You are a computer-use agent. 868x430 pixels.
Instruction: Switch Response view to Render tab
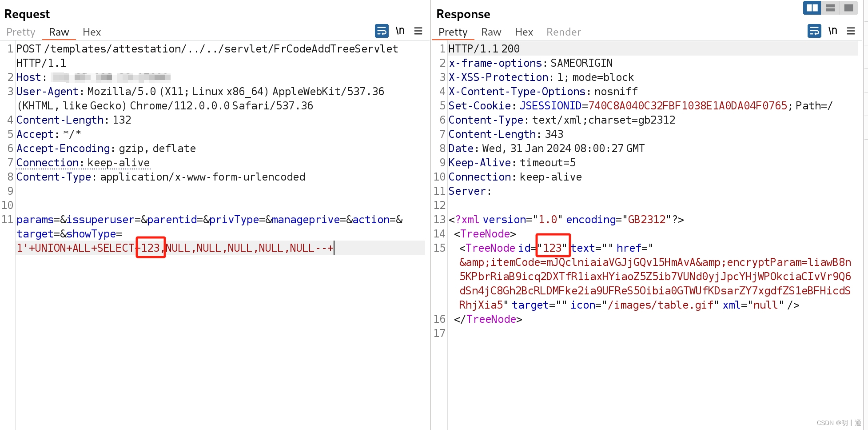click(x=563, y=32)
